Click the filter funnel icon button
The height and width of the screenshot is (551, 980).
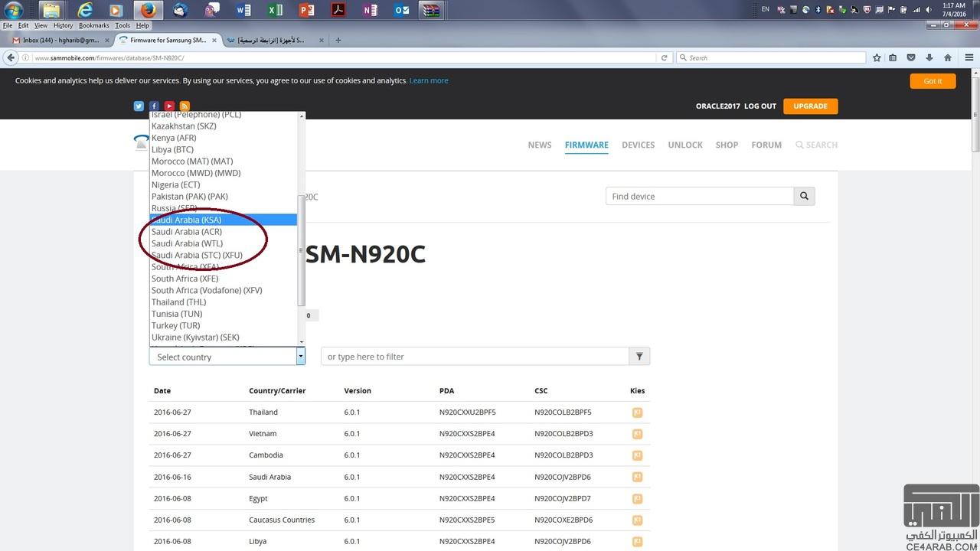pos(639,356)
